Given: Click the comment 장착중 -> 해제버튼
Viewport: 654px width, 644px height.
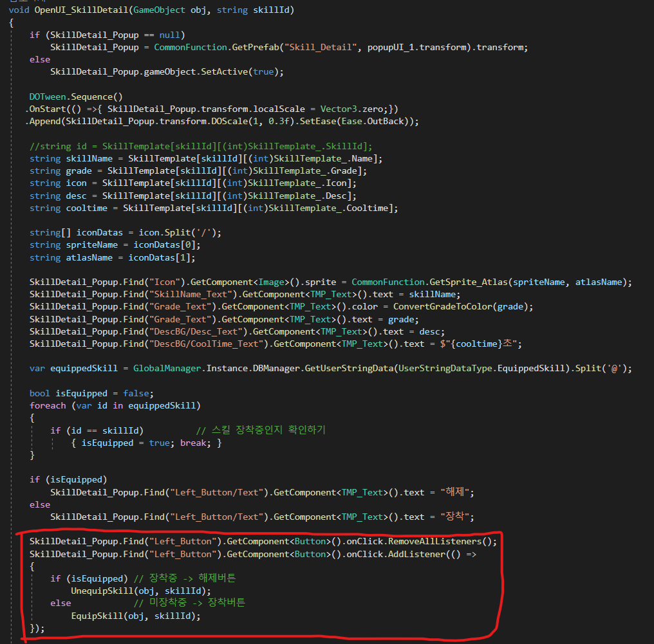Looking at the screenshot, I should pyautogui.click(x=185, y=578).
